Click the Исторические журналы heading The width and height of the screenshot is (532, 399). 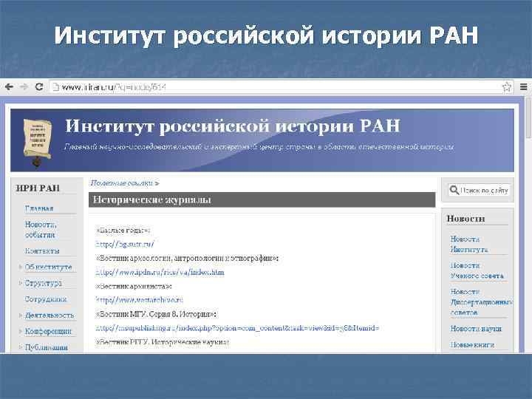point(152,199)
